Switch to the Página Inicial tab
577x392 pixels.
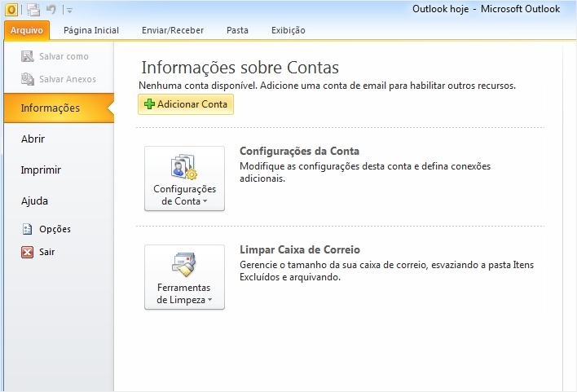[x=90, y=30]
